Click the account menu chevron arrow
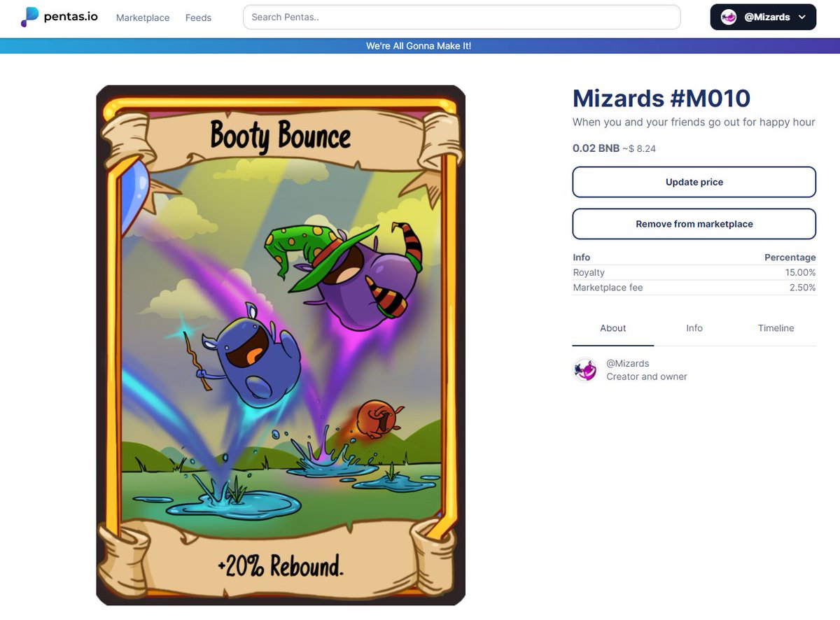Image resolution: width=840 pixels, height=620 pixels. (801, 17)
